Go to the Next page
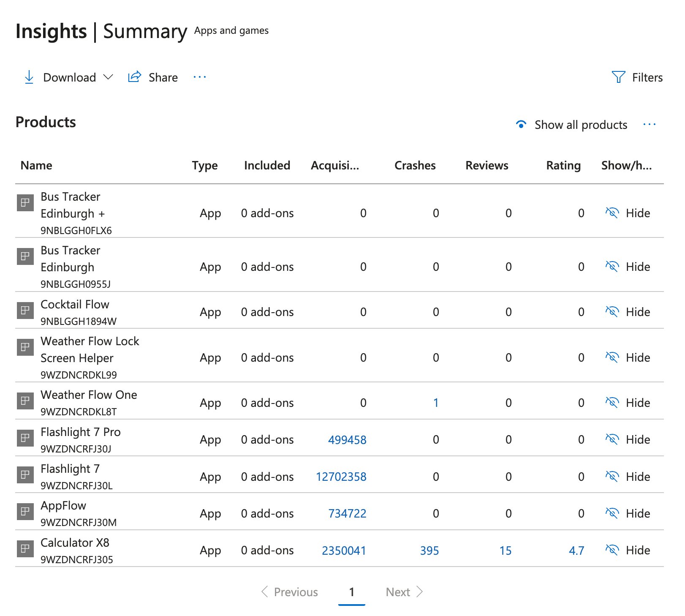Image resolution: width=685 pixels, height=616 pixels. (404, 592)
